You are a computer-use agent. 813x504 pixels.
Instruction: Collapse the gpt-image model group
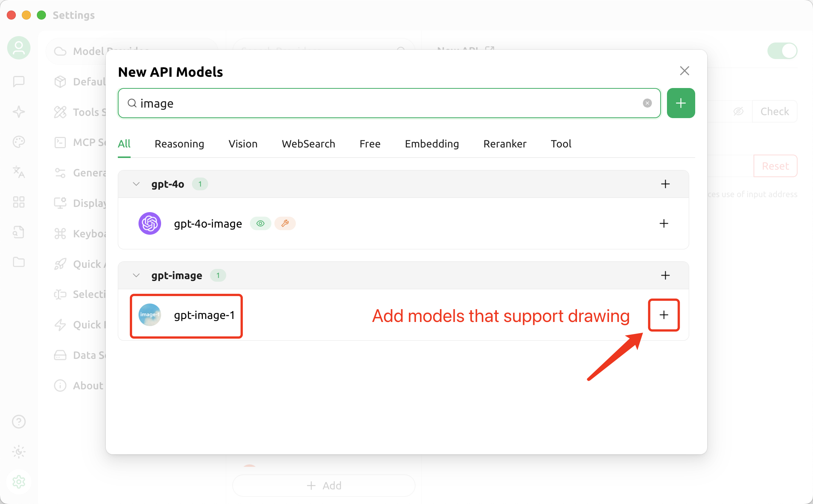[136, 275]
